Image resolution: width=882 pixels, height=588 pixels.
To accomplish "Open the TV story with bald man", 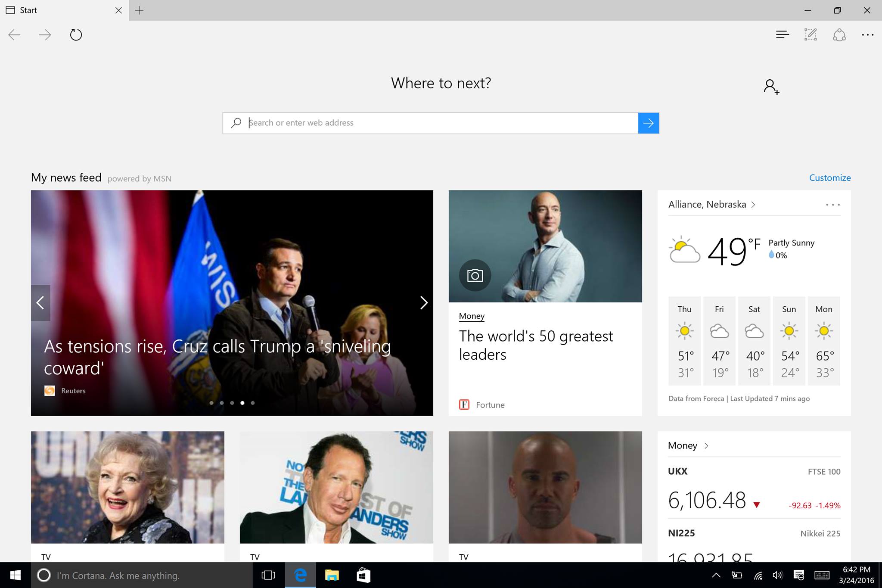I will (545, 496).
